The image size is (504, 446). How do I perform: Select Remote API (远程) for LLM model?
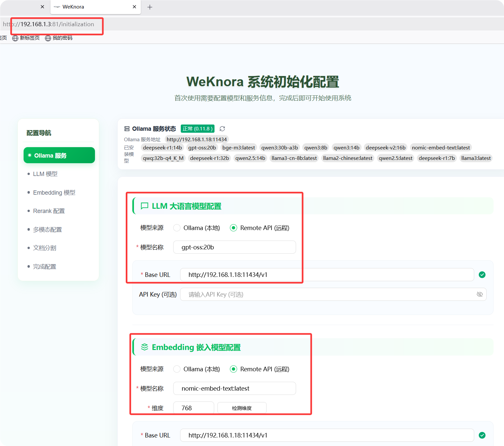point(233,228)
